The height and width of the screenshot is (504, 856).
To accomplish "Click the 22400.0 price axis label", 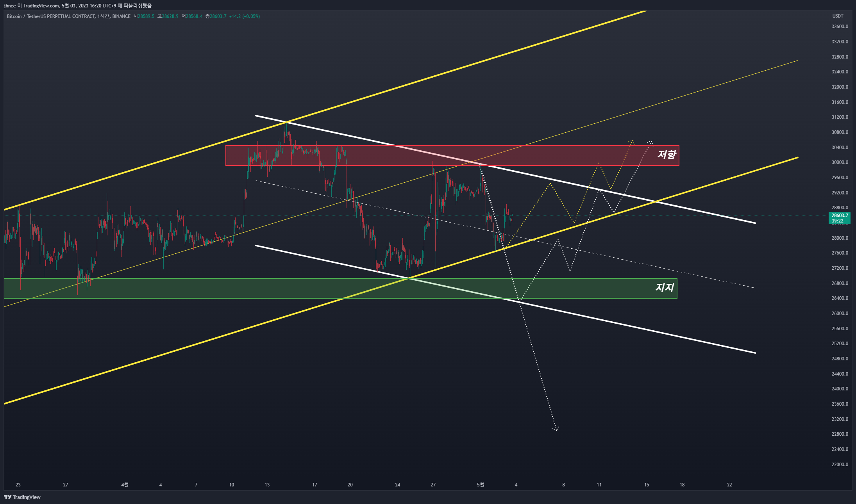I will pos(840,449).
